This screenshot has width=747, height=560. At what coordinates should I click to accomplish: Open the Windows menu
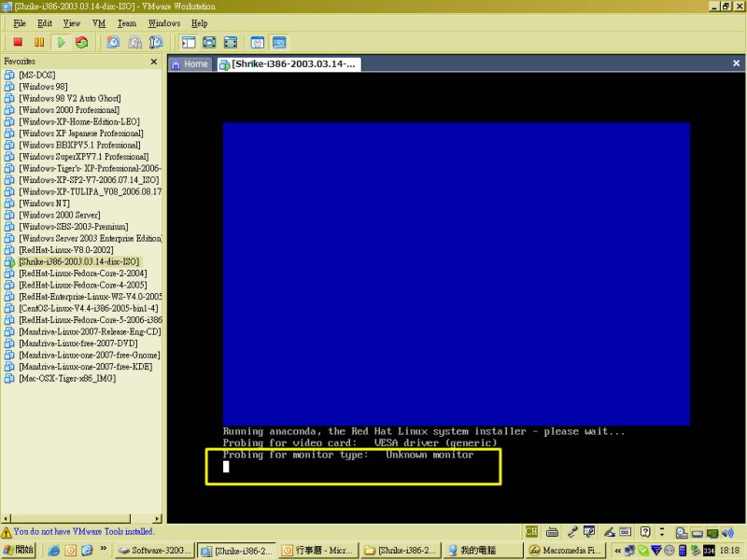click(164, 23)
